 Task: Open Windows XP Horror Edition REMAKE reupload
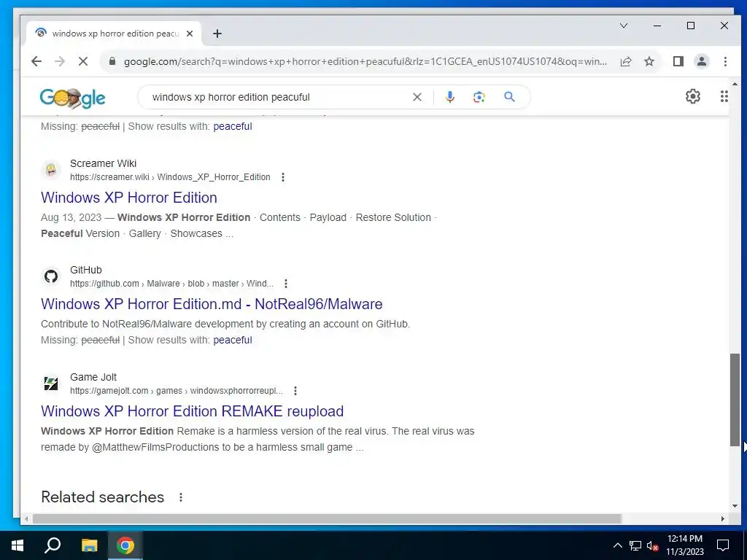[x=192, y=411]
